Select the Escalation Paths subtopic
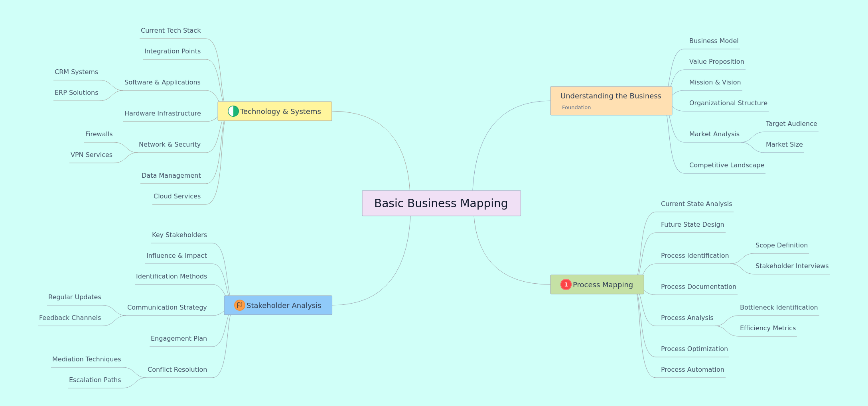Viewport: 868px width, 406px height. (x=95, y=380)
